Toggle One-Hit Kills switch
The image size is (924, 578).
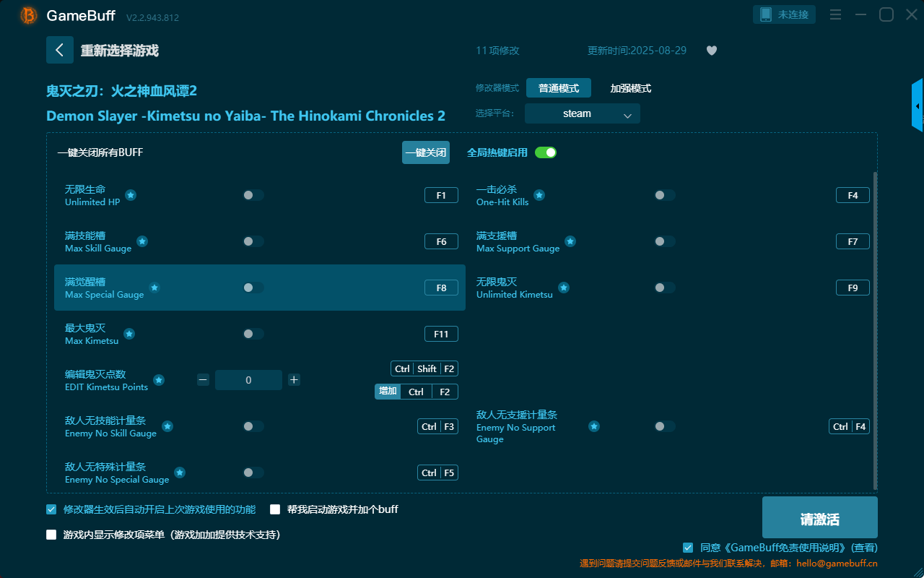pos(665,195)
